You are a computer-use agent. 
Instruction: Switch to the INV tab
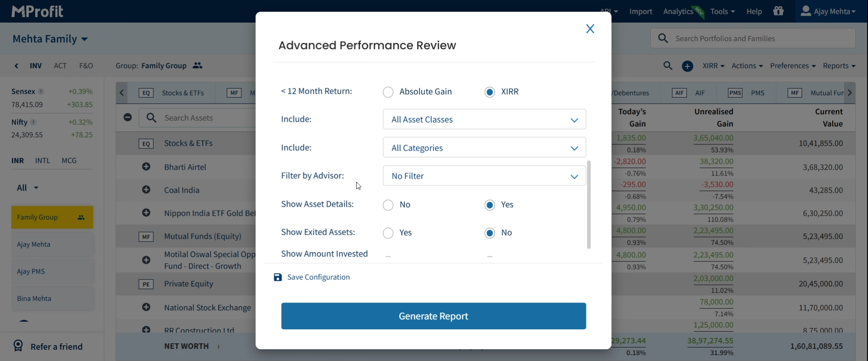coord(36,66)
